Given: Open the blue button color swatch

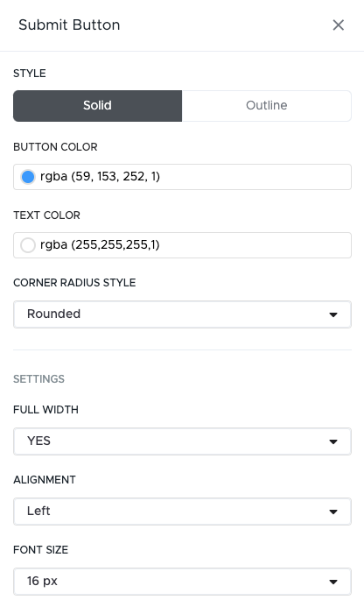Looking at the screenshot, I should (x=28, y=177).
